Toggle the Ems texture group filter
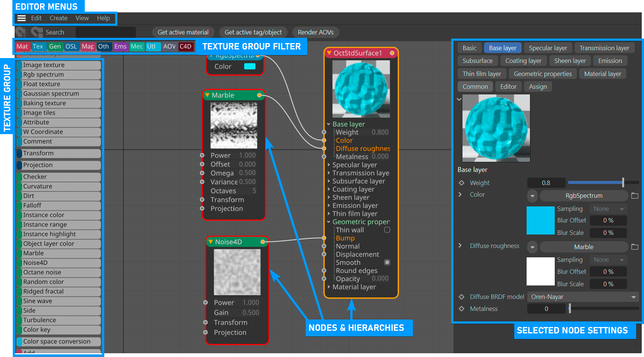The width and height of the screenshot is (644, 357). (120, 46)
